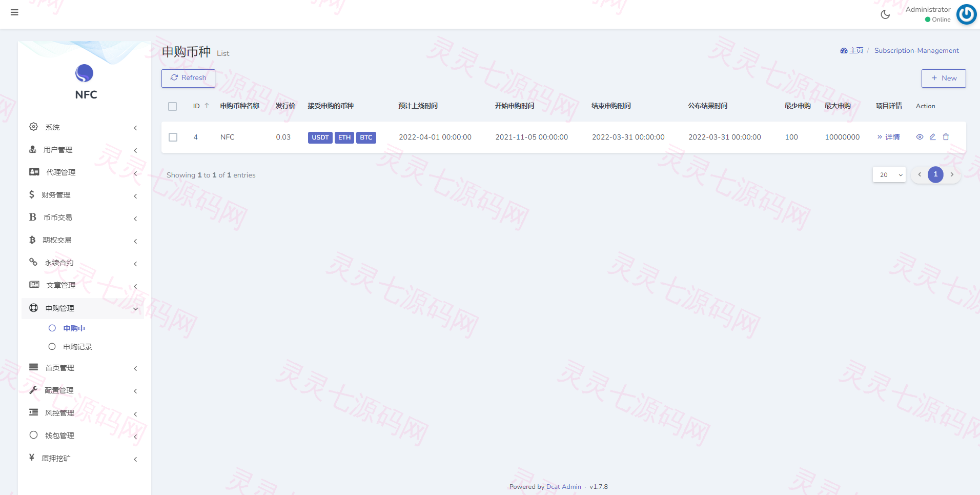The width and height of the screenshot is (980, 495).
Task: Expand the 用户管理 menu
Action: click(x=84, y=150)
